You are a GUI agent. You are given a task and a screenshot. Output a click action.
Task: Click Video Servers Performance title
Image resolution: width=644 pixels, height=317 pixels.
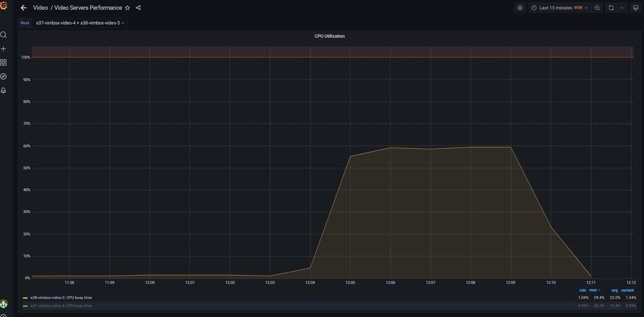(88, 8)
